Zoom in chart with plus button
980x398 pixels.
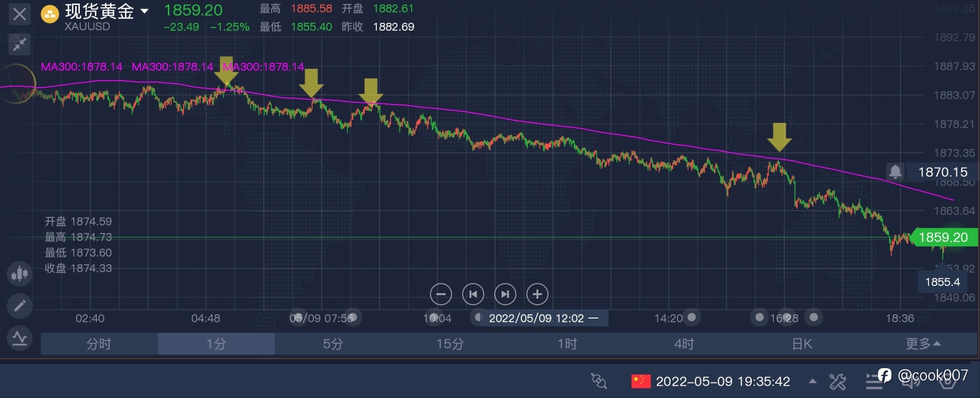coord(537,294)
